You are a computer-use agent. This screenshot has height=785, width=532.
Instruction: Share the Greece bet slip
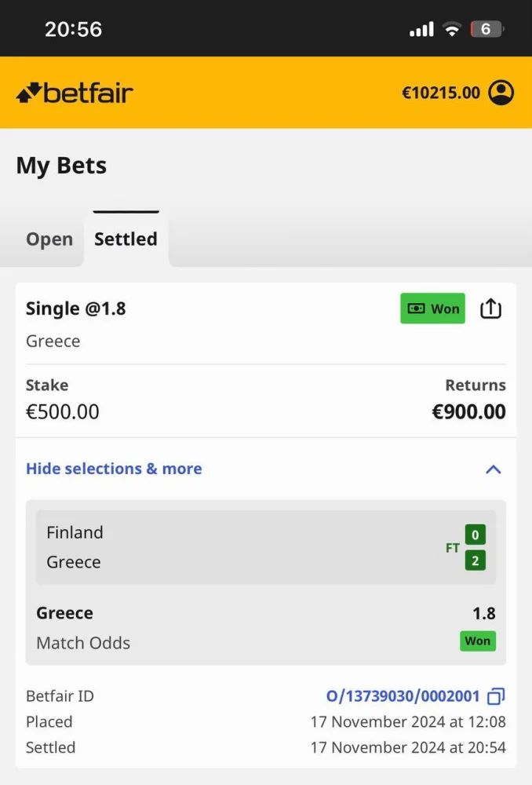coord(490,309)
